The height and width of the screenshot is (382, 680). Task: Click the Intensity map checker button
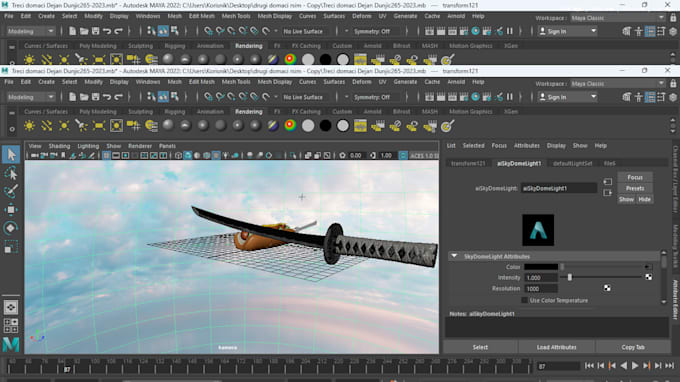point(648,277)
